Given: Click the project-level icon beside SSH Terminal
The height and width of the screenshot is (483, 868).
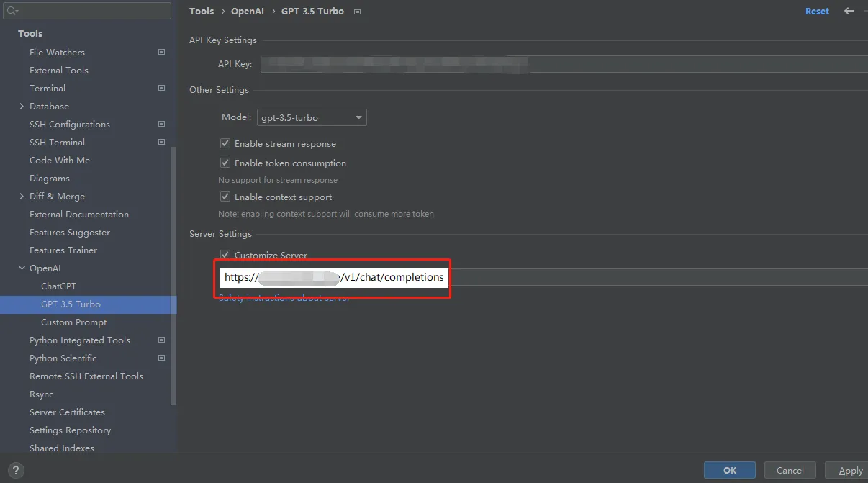Looking at the screenshot, I should pyautogui.click(x=161, y=142).
